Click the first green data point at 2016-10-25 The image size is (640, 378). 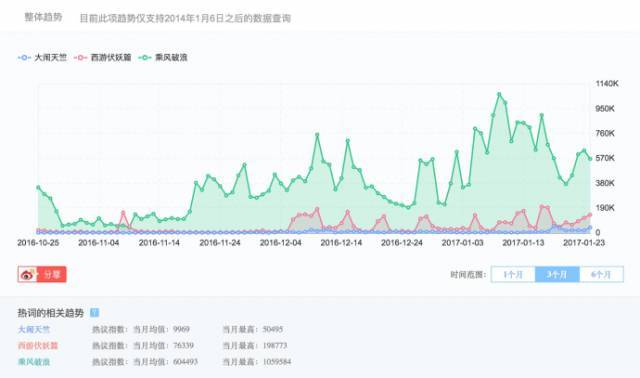(x=38, y=187)
